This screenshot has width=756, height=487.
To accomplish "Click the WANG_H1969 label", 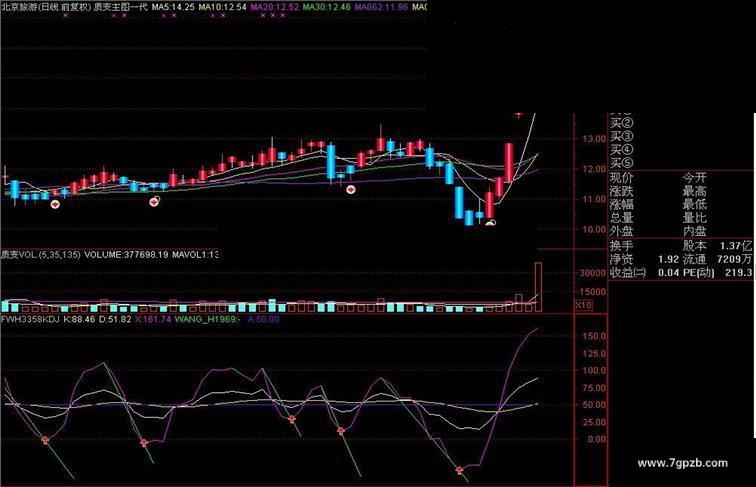I will click(x=207, y=319).
